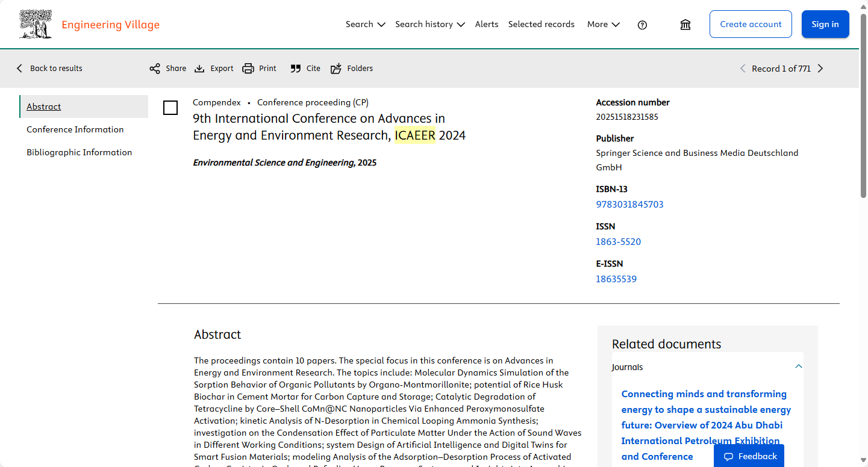The width and height of the screenshot is (868, 467).
Task: Open the Search history dropdown
Action: click(429, 25)
